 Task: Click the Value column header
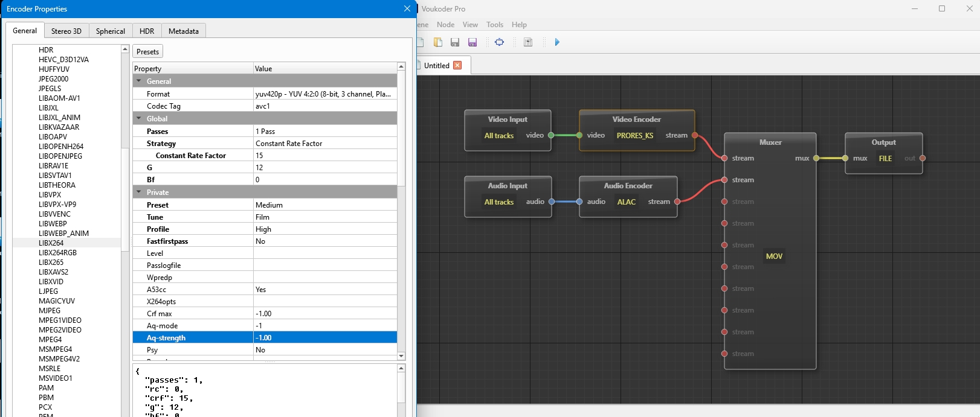coord(325,69)
